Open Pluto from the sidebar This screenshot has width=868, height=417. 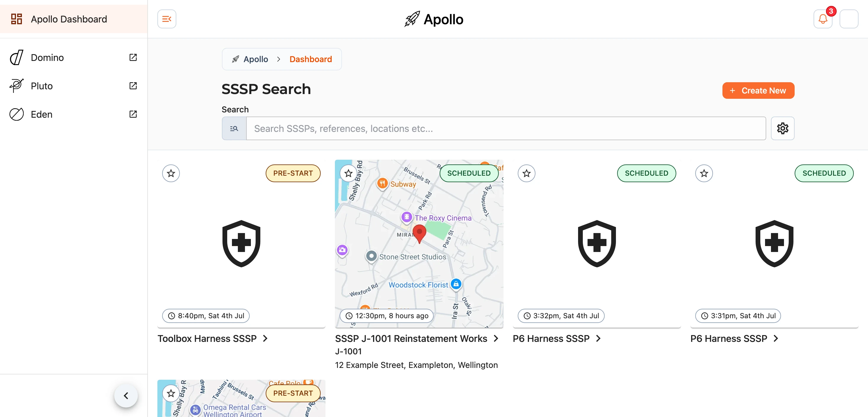click(x=73, y=86)
